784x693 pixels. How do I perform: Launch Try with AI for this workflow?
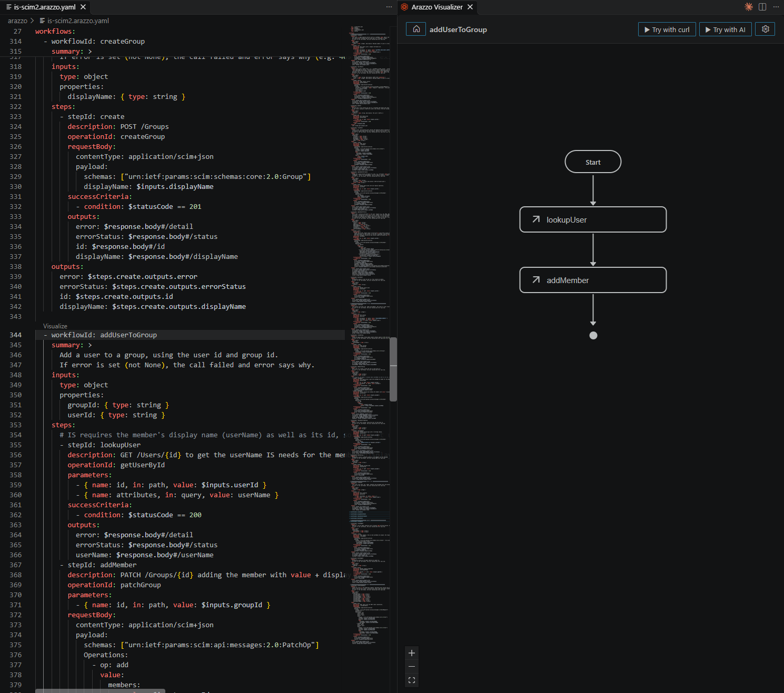coord(726,29)
